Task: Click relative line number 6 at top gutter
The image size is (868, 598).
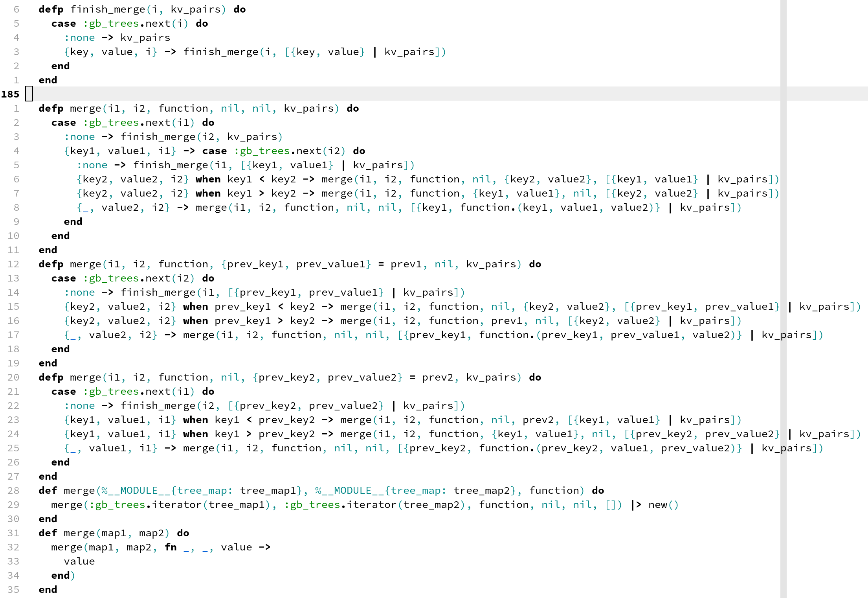Action: click(17, 9)
